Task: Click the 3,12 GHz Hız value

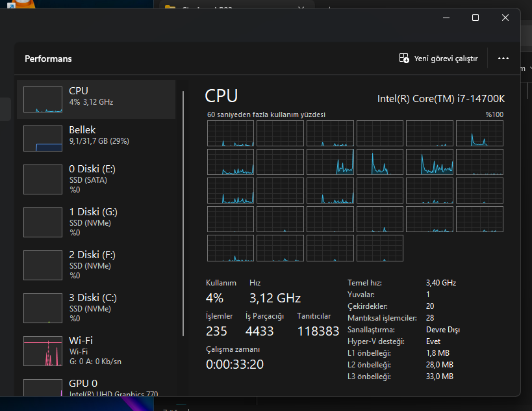Action: [275, 298]
